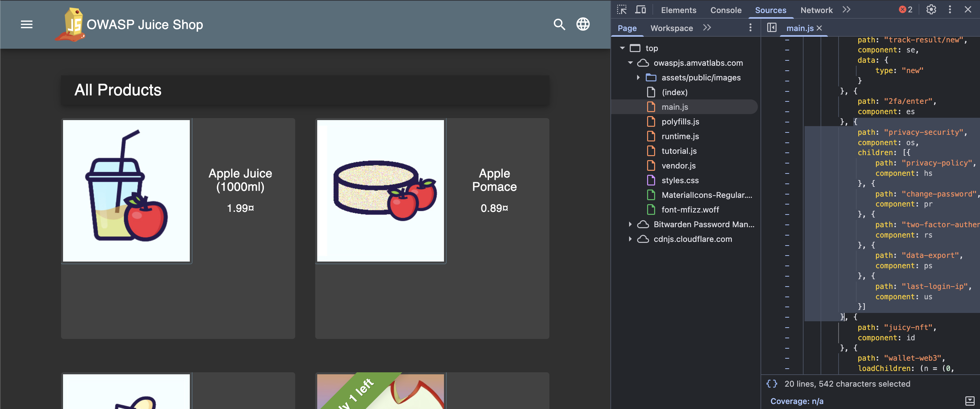Switch to the Console tab
This screenshot has width=980, height=409.
725,10
